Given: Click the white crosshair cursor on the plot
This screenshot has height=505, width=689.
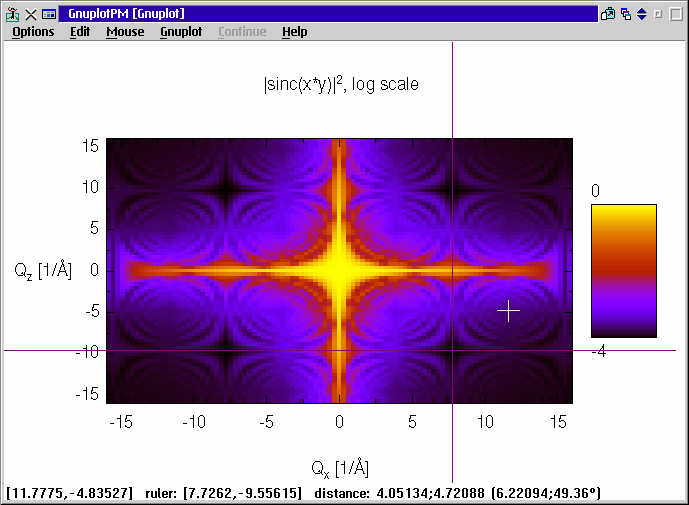Looking at the screenshot, I should [509, 311].
